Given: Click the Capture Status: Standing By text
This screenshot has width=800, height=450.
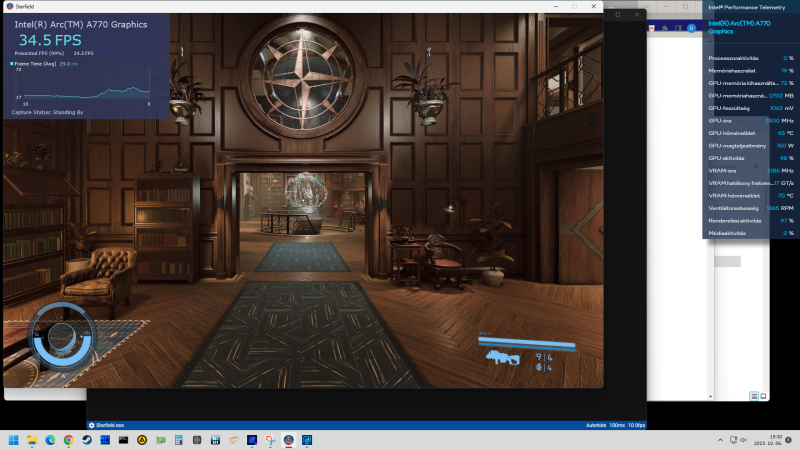Looking at the screenshot, I should pos(47,112).
